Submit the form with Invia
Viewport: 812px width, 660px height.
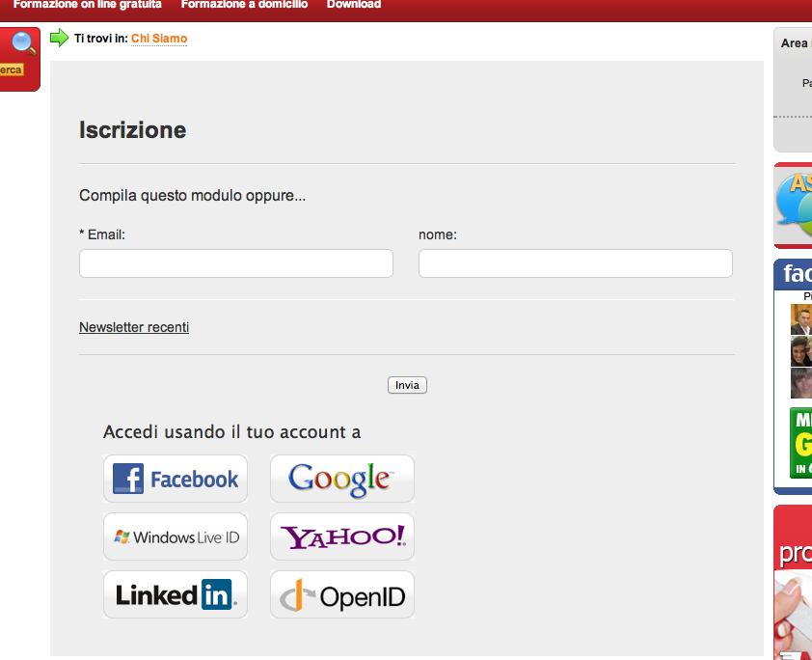[x=407, y=385]
